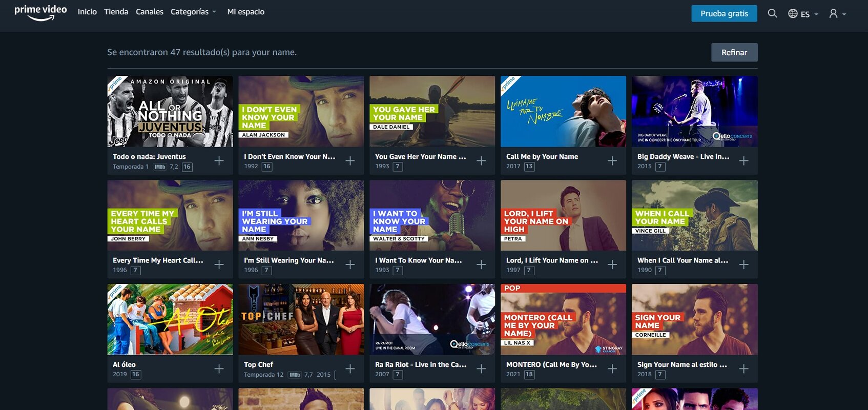Open Mi espacio section
The height and width of the screenshot is (410, 868).
(246, 12)
